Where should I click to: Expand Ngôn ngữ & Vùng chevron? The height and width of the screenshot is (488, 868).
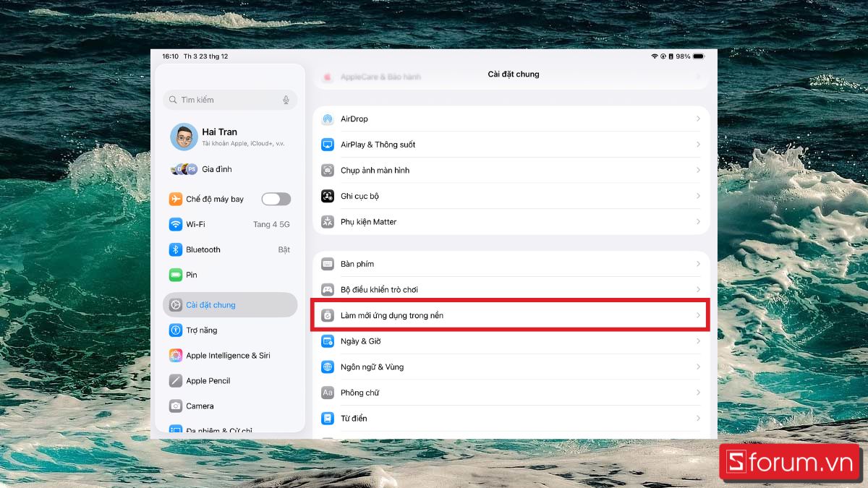point(698,367)
